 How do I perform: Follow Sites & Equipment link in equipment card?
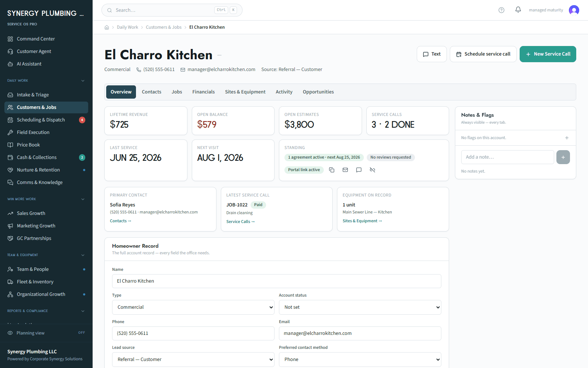362,221
